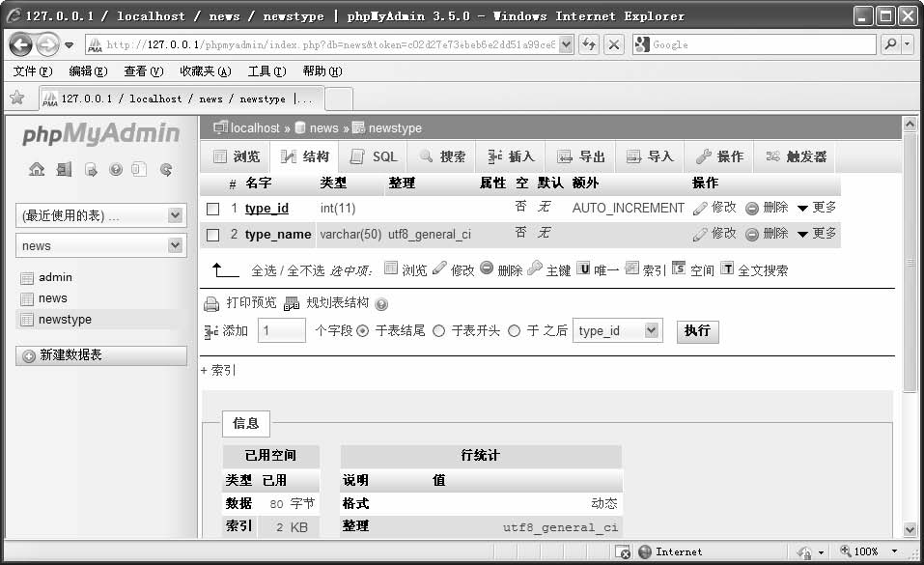Click the Create new table button
The width and height of the screenshot is (924, 565).
tap(101, 355)
